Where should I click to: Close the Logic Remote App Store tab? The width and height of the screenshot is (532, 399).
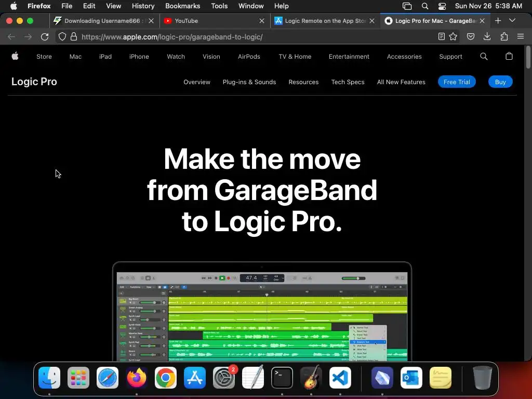372,21
